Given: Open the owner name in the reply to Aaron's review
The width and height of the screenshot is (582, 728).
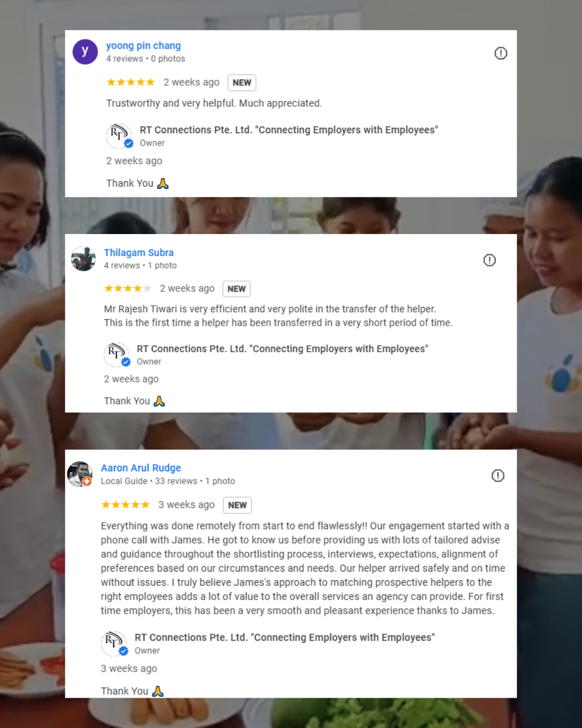Looking at the screenshot, I should click(x=285, y=637).
